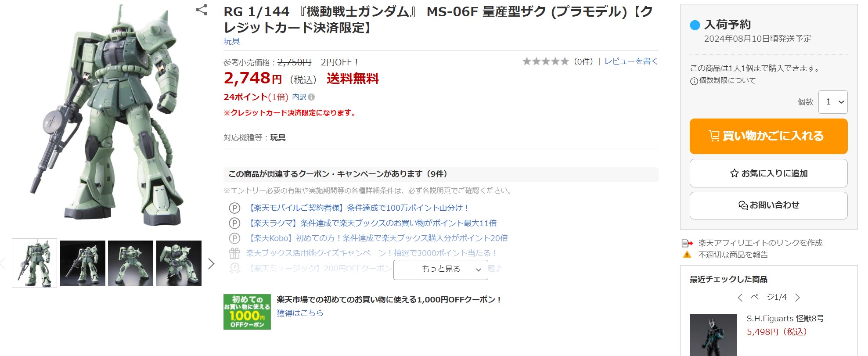Expand campaigns with もっと見る button
This screenshot has height=356, width=868.
(x=441, y=270)
